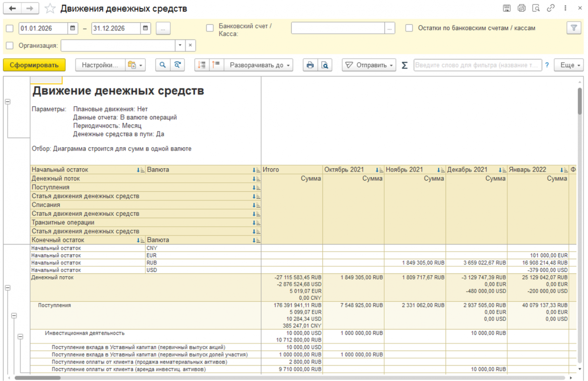
Task: Open print preview icon in report toolbar
Action: [x=325, y=65]
